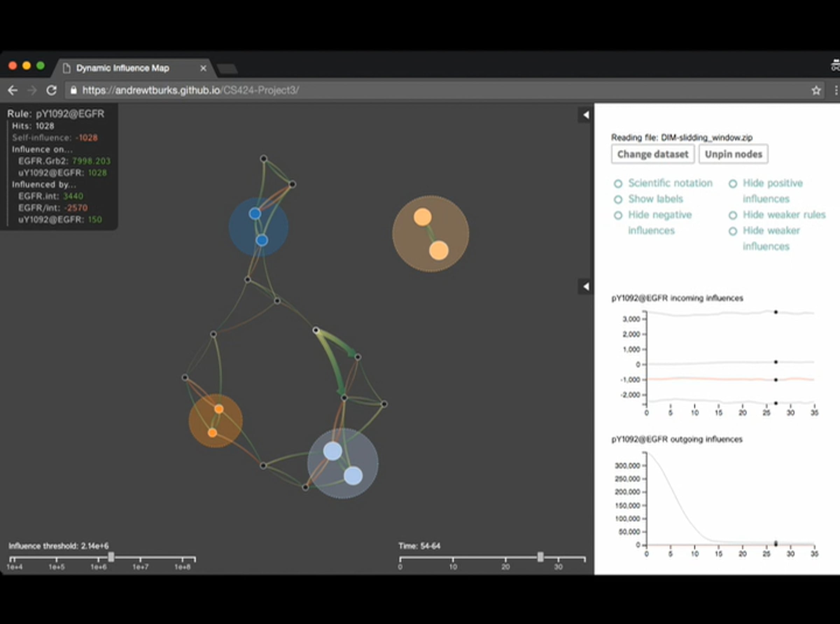The width and height of the screenshot is (840, 624).
Task: Click the bottommost small black graph node
Action: point(305,488)
